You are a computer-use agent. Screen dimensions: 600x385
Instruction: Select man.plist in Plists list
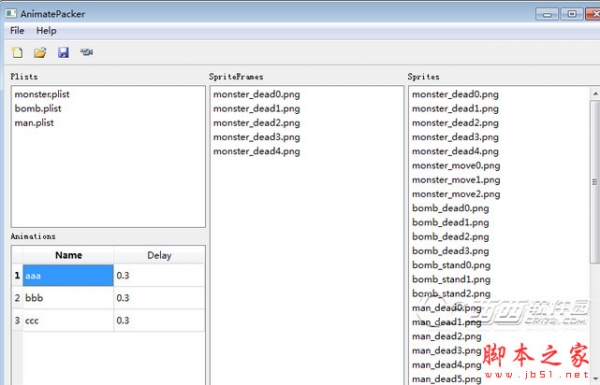[34, 123]
